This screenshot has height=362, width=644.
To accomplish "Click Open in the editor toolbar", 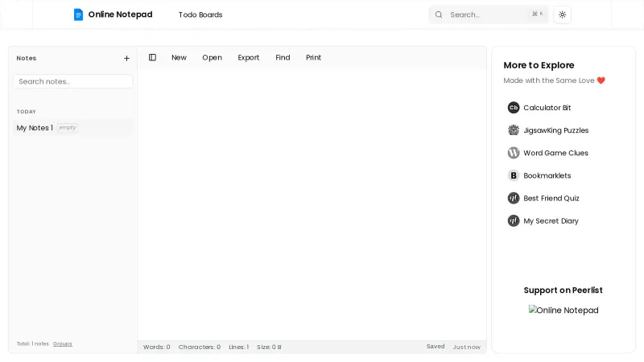I will click(x=212, y=58).
